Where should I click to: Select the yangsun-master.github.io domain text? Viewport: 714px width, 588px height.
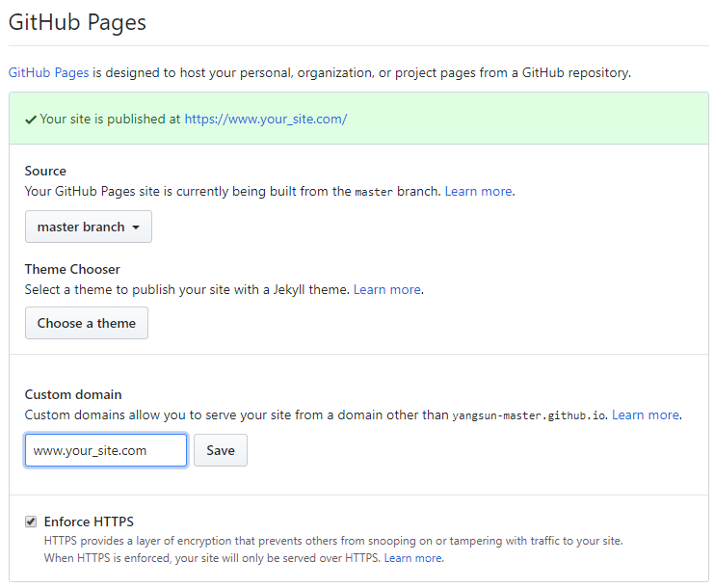pyautogui.click(x=529, y=415)
